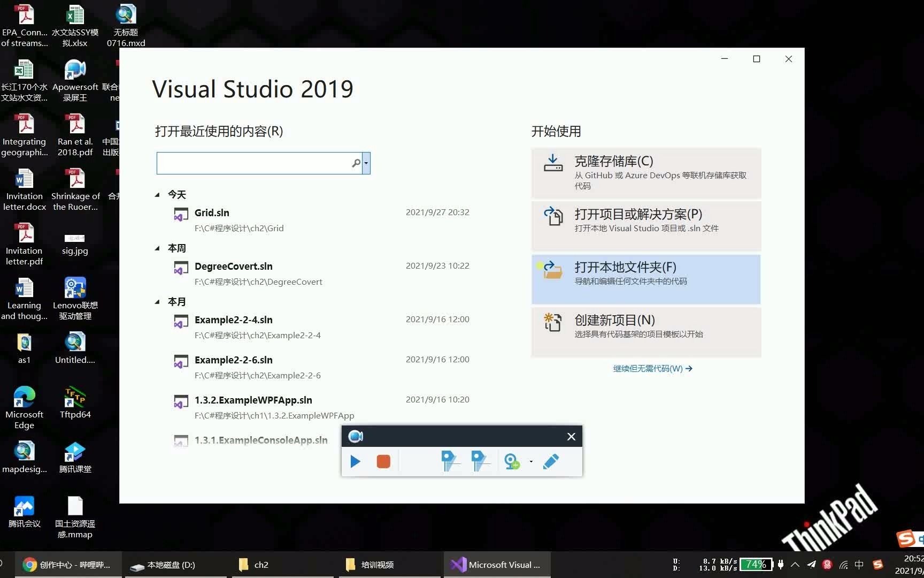This screenshot has height=578, width=924.
Task: Click 继续但无需代码(W) link
Action: pos(653,369)
